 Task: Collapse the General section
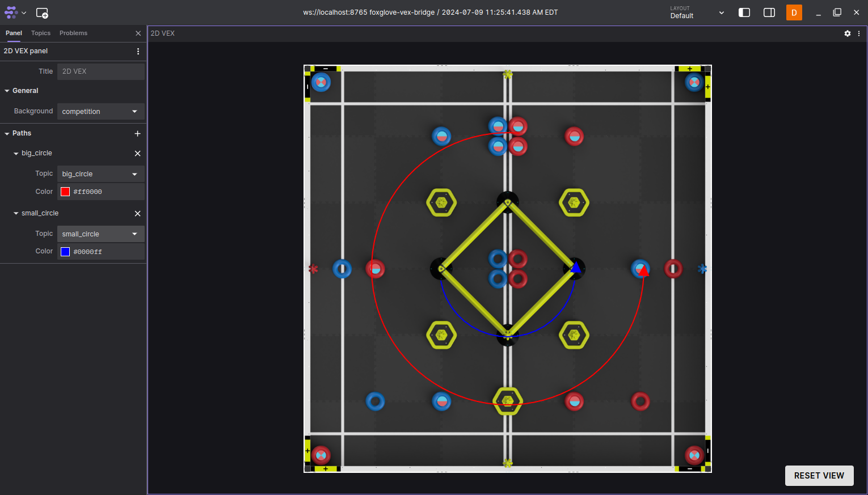tap(7, 91)
